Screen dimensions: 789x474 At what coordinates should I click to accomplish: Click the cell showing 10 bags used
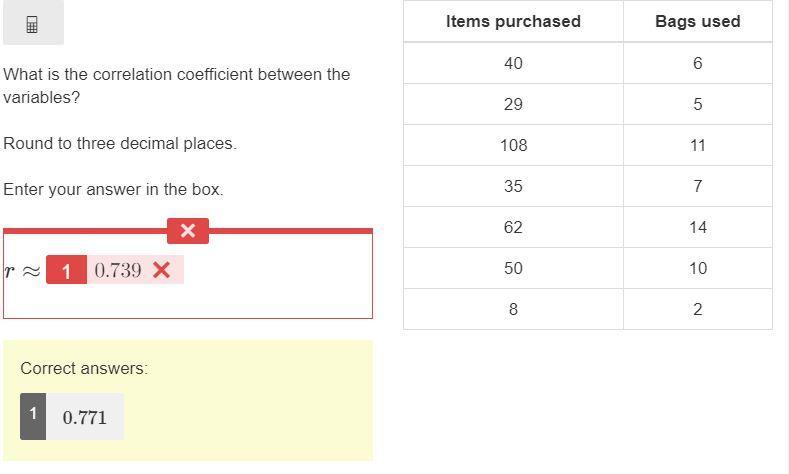(697, 268)
